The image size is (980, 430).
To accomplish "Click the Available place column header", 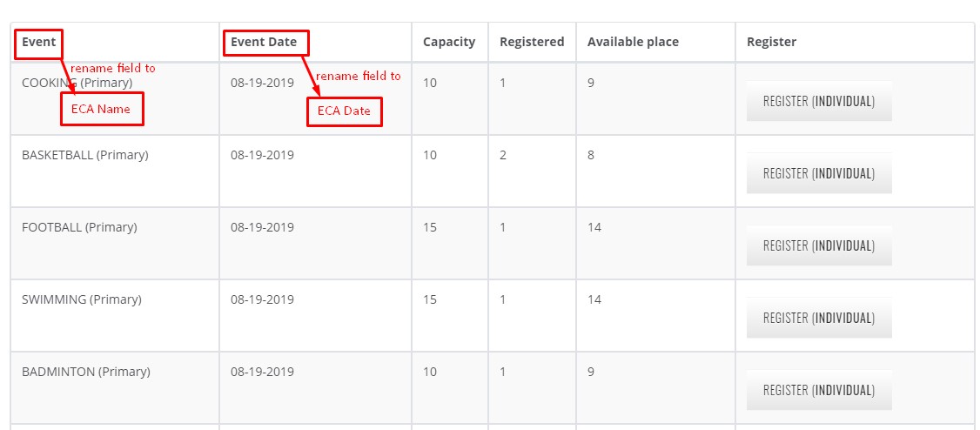I will tap(633, 42).
